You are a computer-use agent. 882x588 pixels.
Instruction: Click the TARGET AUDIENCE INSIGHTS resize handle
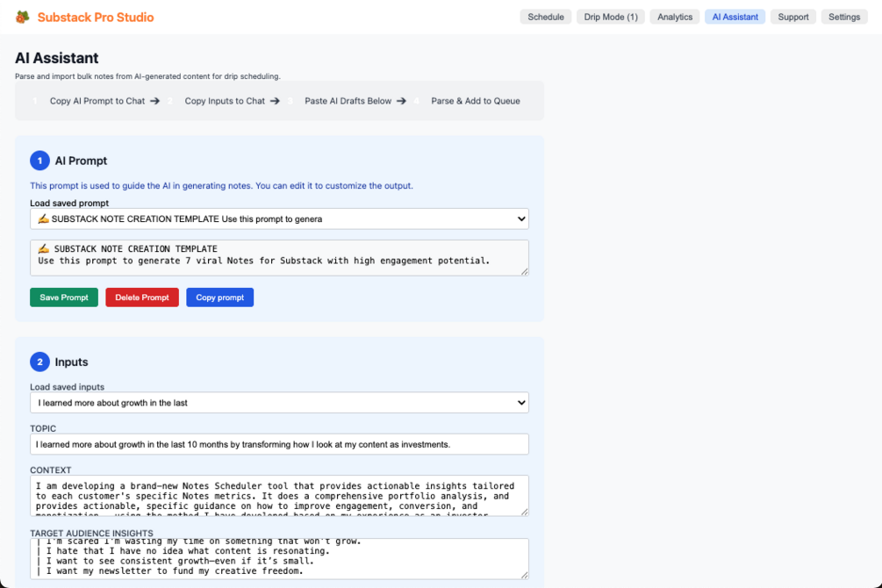[524, 575]
